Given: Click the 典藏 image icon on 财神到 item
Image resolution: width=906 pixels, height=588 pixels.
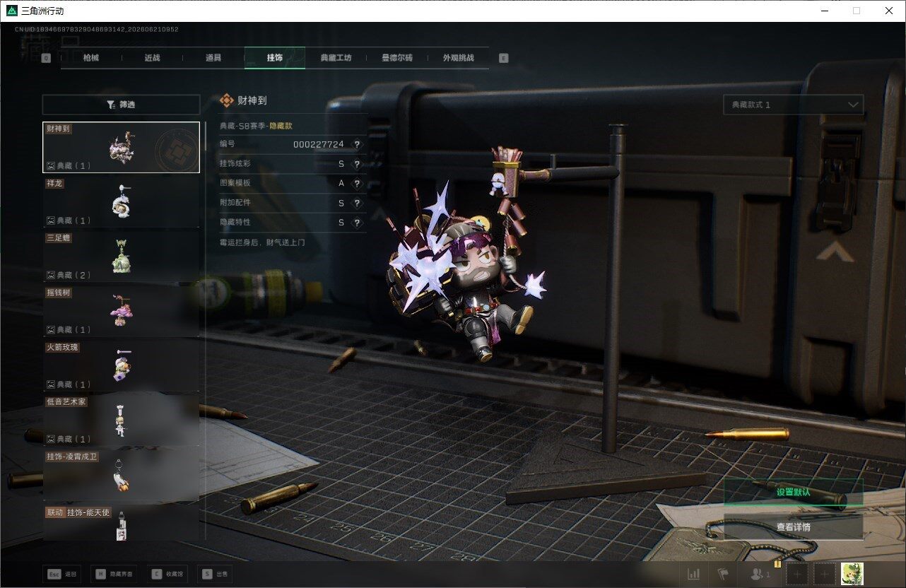Looking at the screenshot, I should (51, 166).
